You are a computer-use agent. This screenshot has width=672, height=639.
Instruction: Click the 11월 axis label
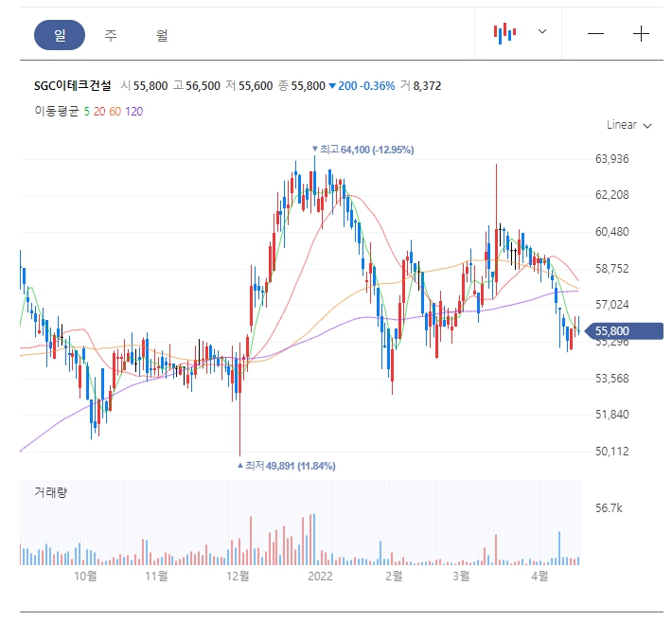coord(156,576)
